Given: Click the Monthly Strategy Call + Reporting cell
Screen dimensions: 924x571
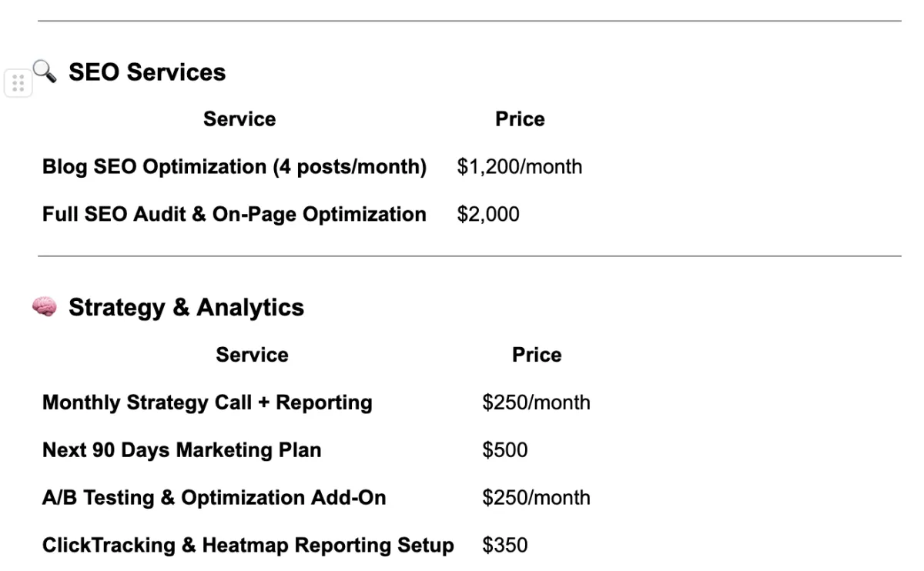Looking at the screenshot, I should [207, 402].
